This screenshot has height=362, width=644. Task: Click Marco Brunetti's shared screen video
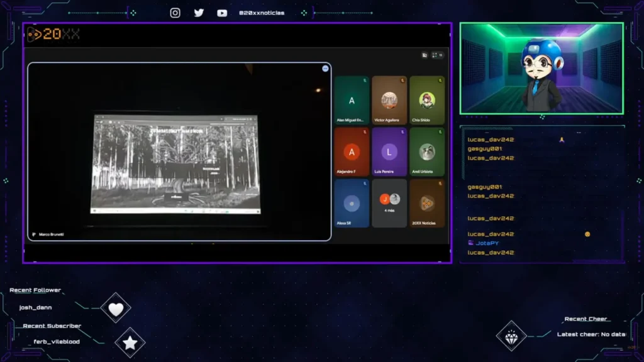(x=175, y=162)
